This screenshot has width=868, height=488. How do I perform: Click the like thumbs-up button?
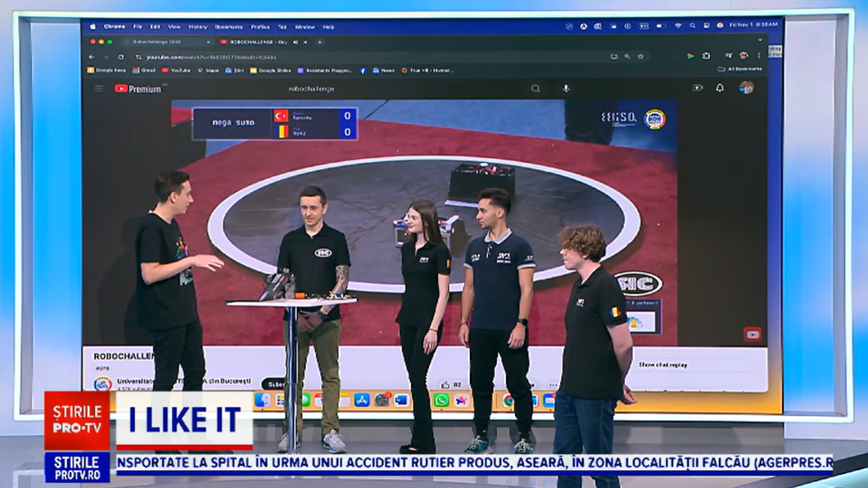coord(445,385)
